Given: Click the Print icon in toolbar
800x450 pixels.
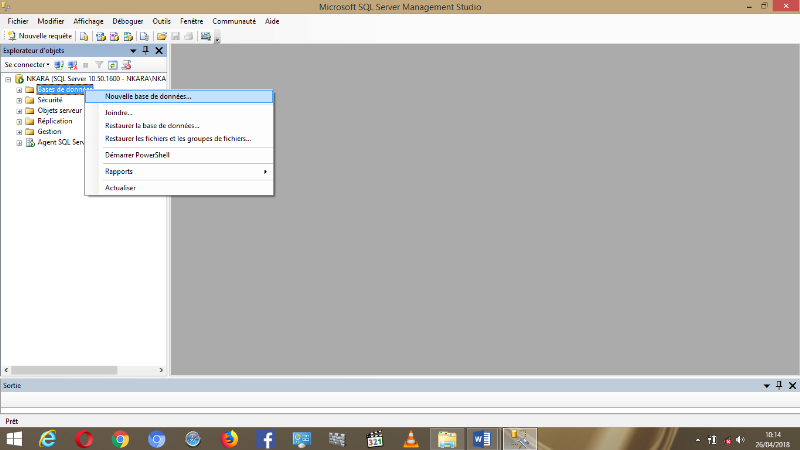Looking at the screenshot, I should [189, 36].
